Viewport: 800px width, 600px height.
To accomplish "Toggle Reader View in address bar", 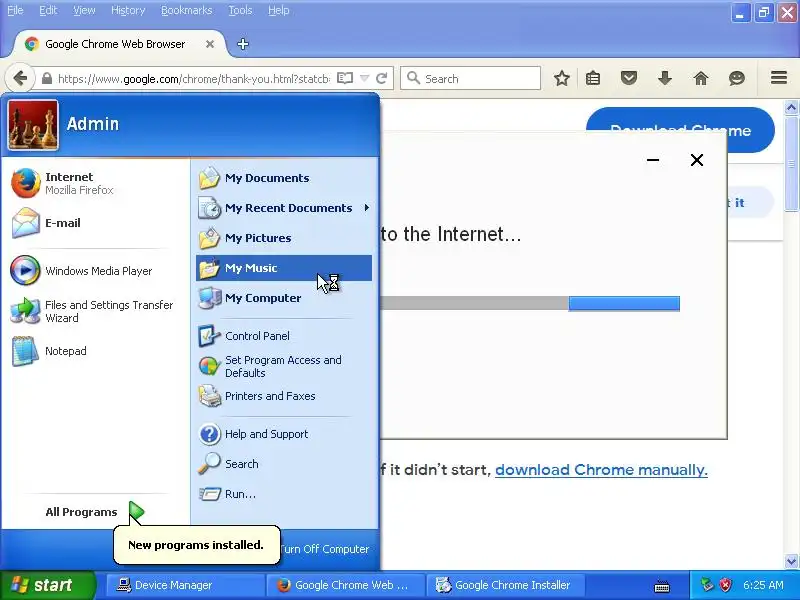I will click(x=345, y=78).
